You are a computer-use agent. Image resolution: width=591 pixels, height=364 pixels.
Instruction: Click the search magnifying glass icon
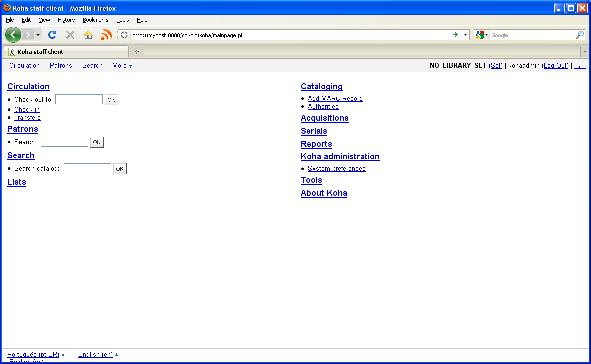pos(579,35)
